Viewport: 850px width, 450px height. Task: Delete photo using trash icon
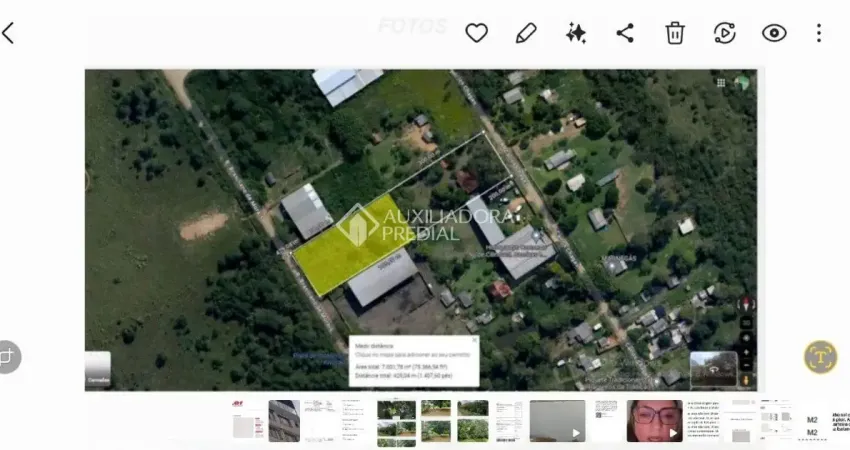(675, 33)
